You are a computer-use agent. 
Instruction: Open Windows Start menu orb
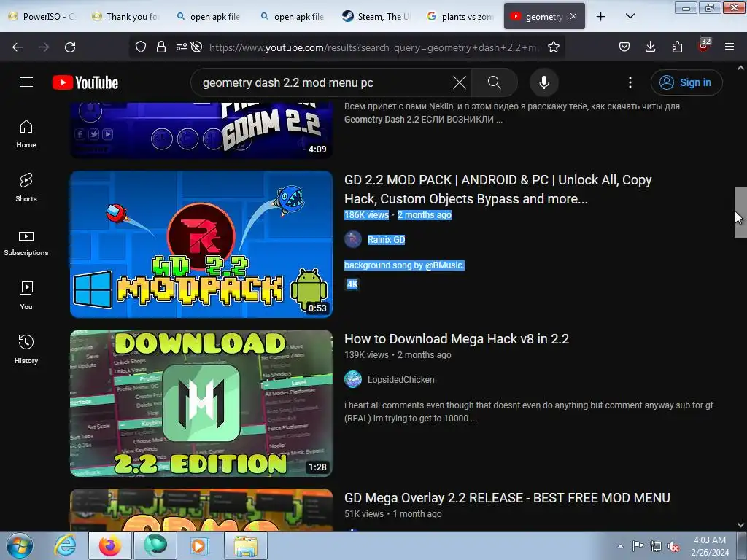[20, 545]
